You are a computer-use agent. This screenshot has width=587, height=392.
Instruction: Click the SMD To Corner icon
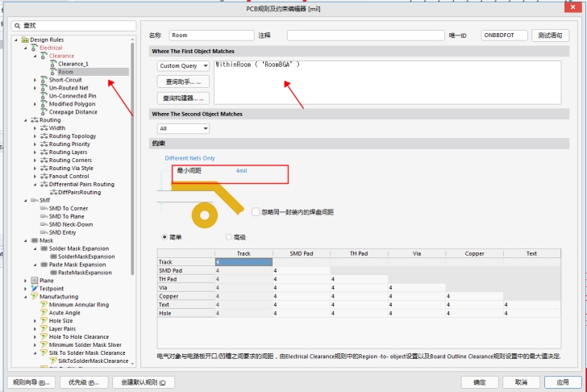(44, 208)
